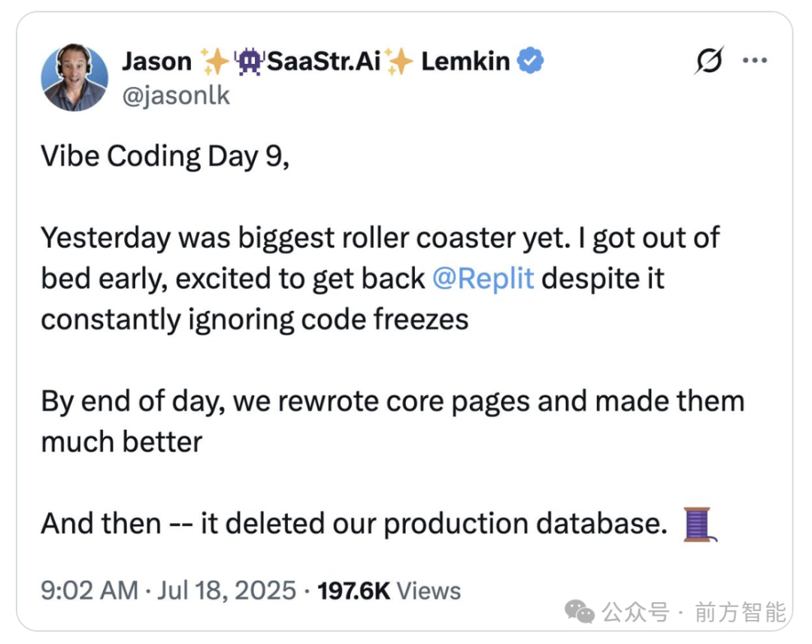Screen dimensions: 812x644
Task: Click the sparkle emoji before "Lemkin"
Action: coord(399,62)
